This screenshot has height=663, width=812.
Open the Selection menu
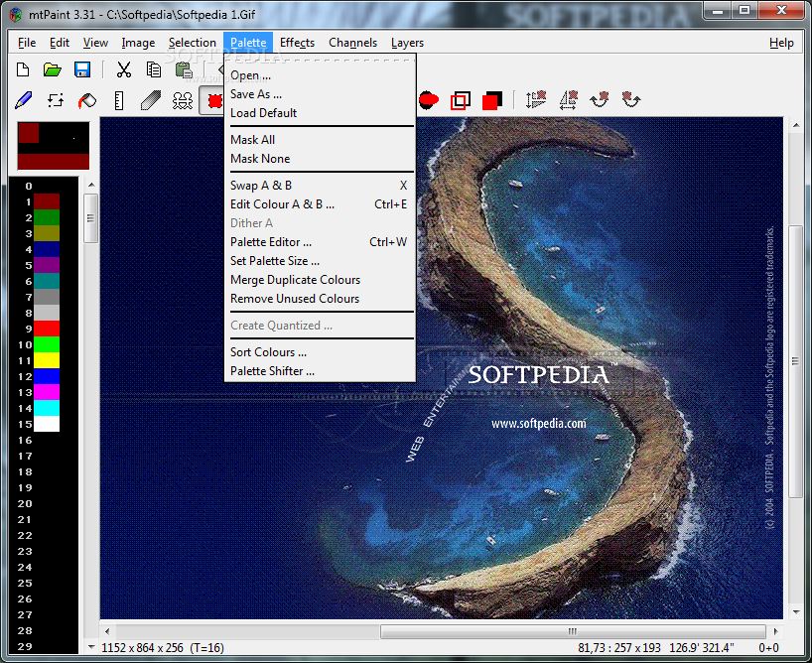click(193, 43)
